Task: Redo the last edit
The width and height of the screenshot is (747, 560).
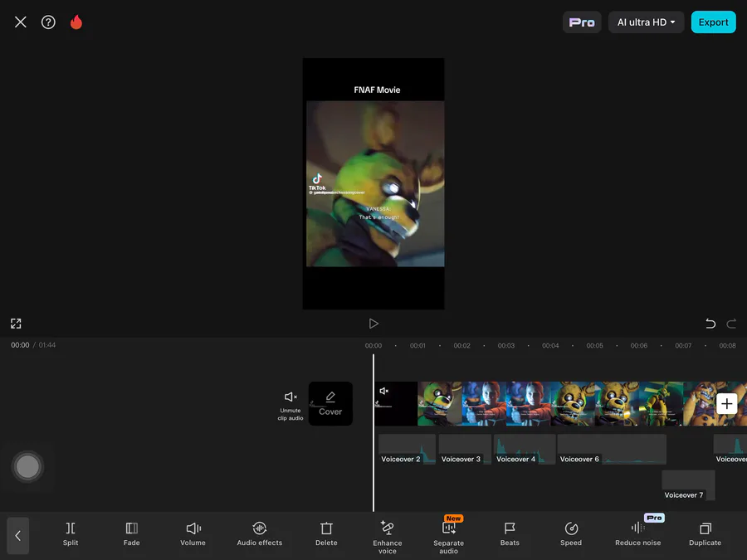Action: click(x=731, y=324)
